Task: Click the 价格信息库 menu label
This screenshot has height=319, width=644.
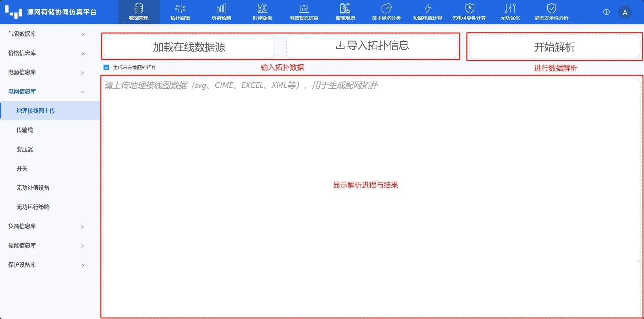Action: (22, 53)
